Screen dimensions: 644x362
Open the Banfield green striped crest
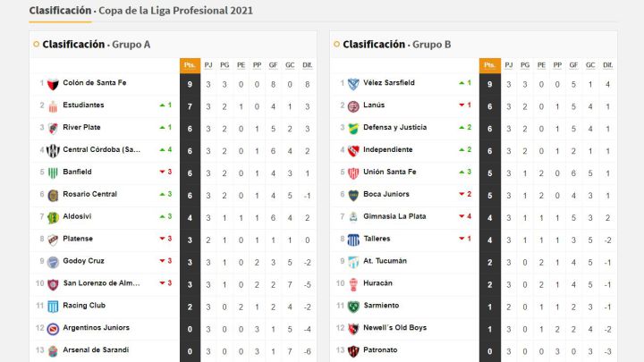click(x=53, y=173)
